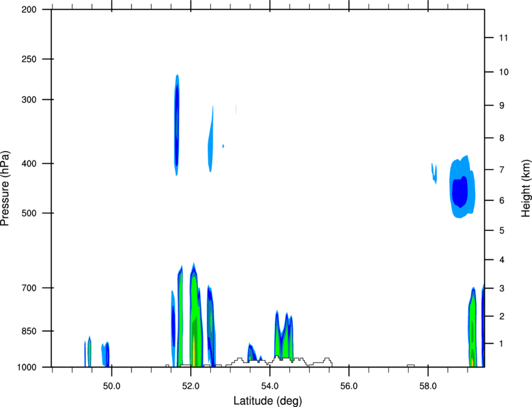The width and height of the screenshot is (532, 407).
Task: Pick the 3 km height label
Action: pos(502,289)
